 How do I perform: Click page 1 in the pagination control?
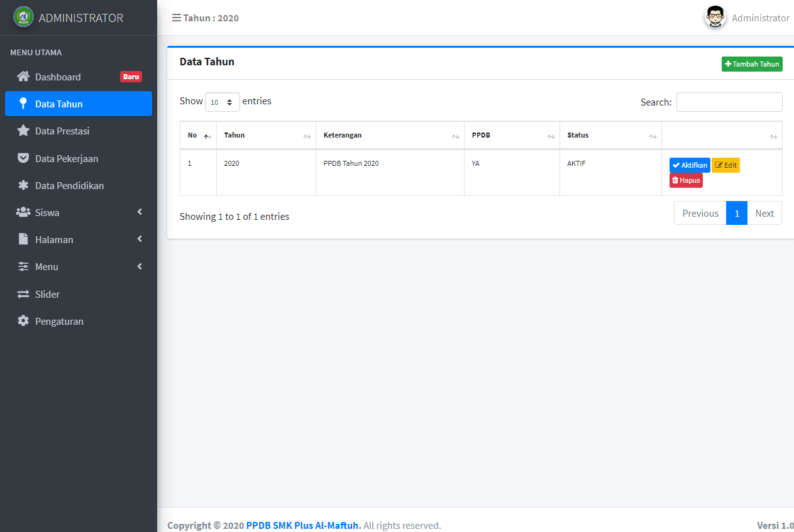pos(736,213)
